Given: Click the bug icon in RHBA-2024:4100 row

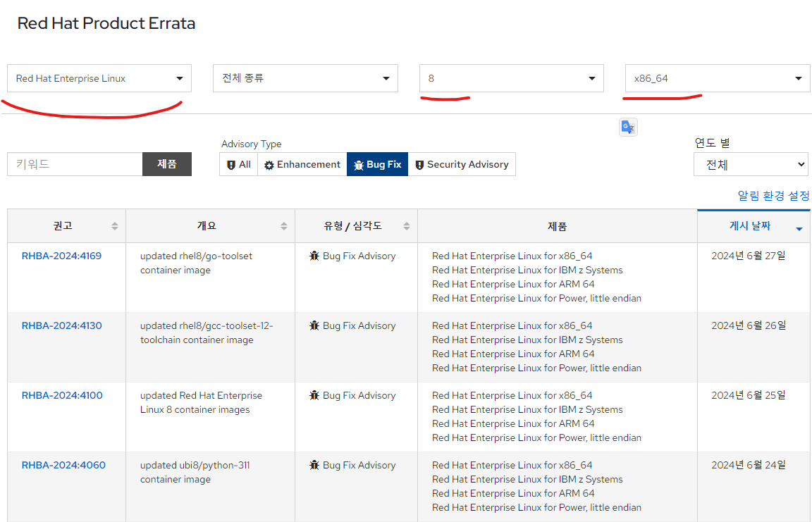Looking at the screenshot, I should pyautogui.click(x=314, y=395).
